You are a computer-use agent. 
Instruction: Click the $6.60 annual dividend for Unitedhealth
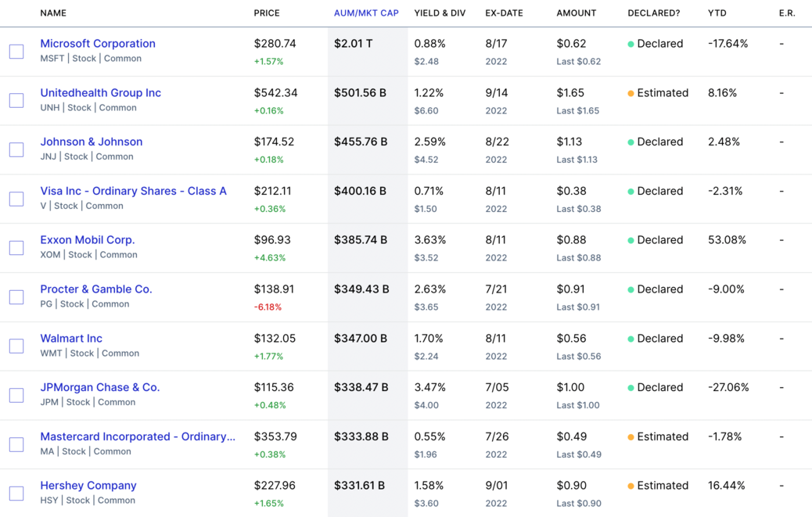pos(426,111)
